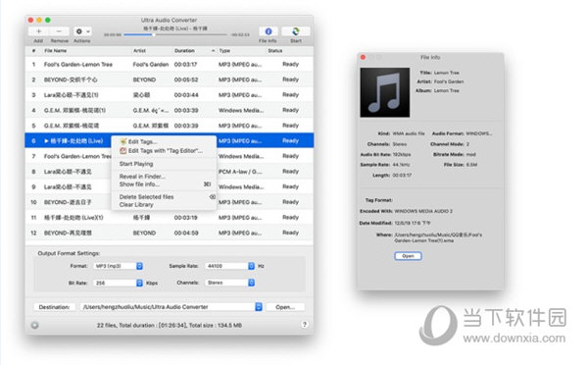Sort list by Duration column header

pyautogui.click(x=184, y=51)
